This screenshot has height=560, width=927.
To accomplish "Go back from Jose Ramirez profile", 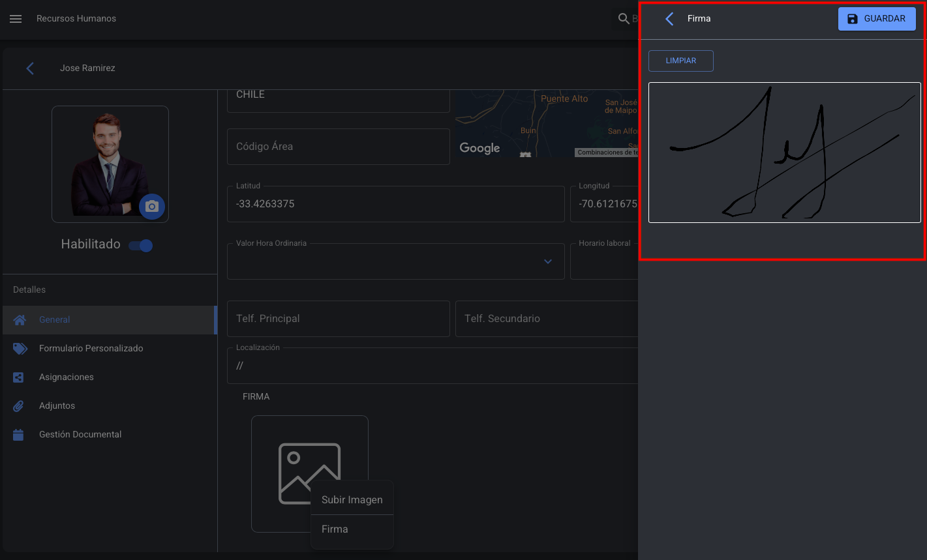I will click(x=30, y=68).
